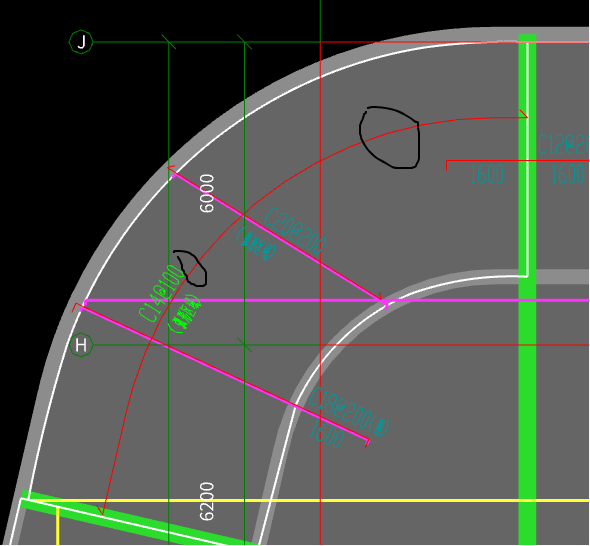Screen dimensions: 590x546
Task: Pick the 6200 dimension text
Action: pyautogui.click(x=207, y=502)
